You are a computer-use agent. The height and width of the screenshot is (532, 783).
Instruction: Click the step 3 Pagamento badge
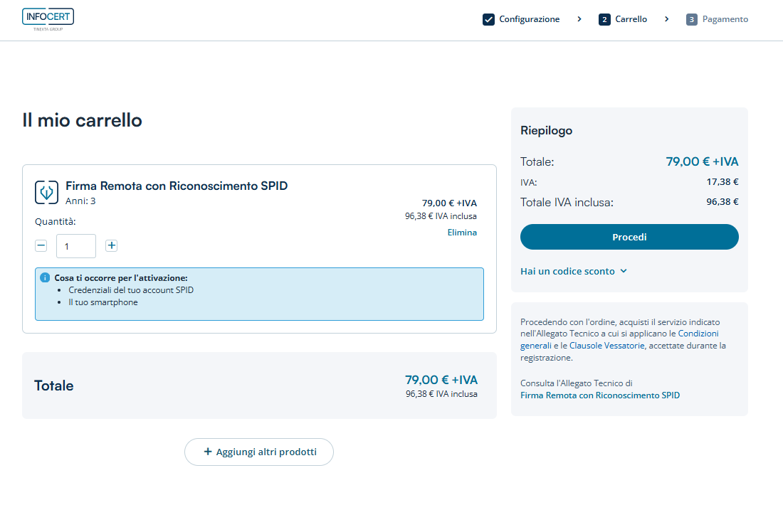691,19
